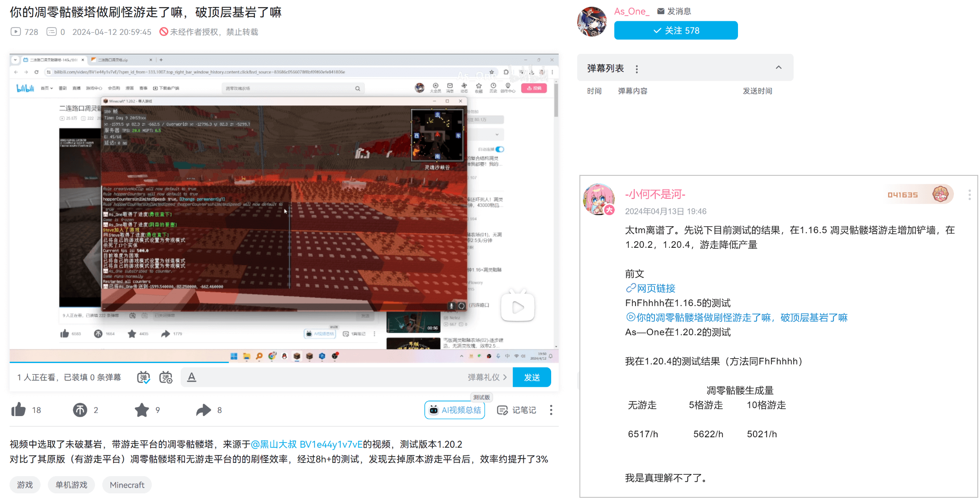Toggle danmaku display off

(143, 377)
